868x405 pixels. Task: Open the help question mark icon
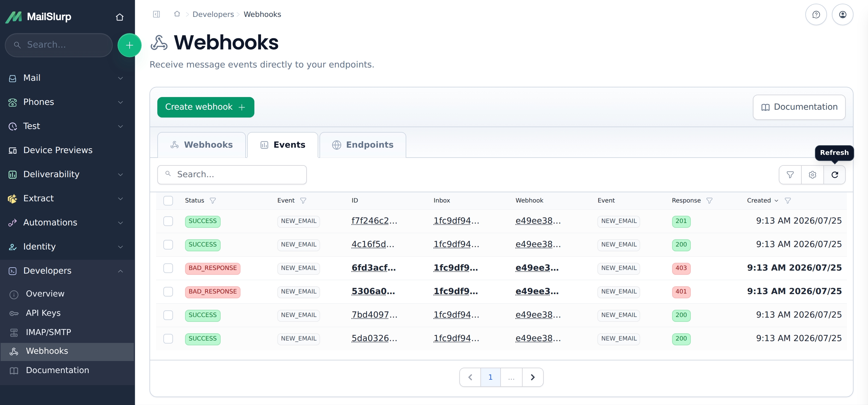[x=816, y=14]
